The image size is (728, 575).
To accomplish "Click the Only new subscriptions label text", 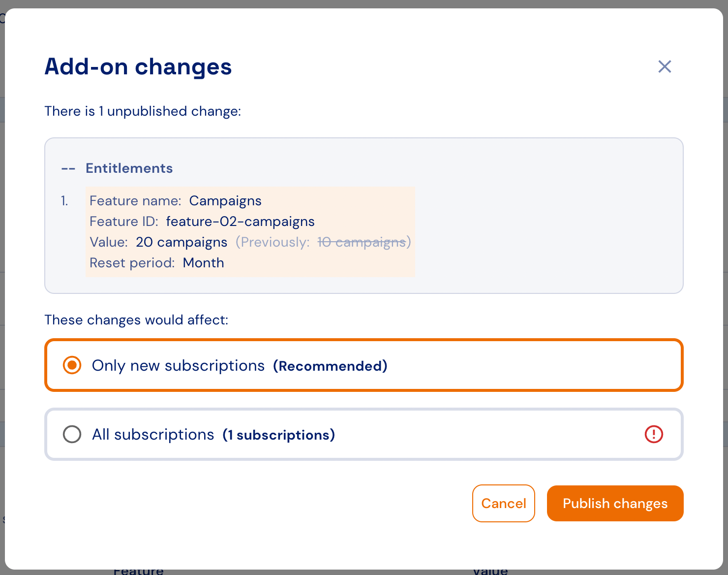I will pyautogui.click(x=179, y=366).
